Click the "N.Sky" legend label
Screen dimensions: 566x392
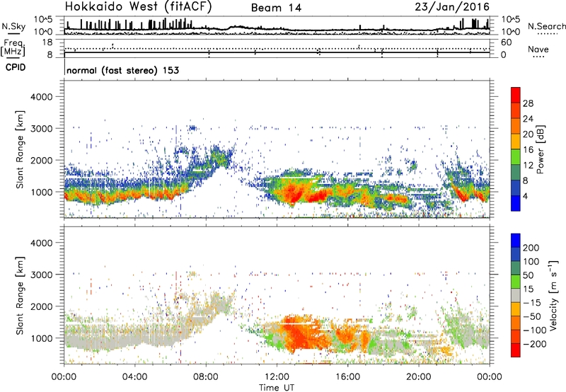[x=13, y=26]
